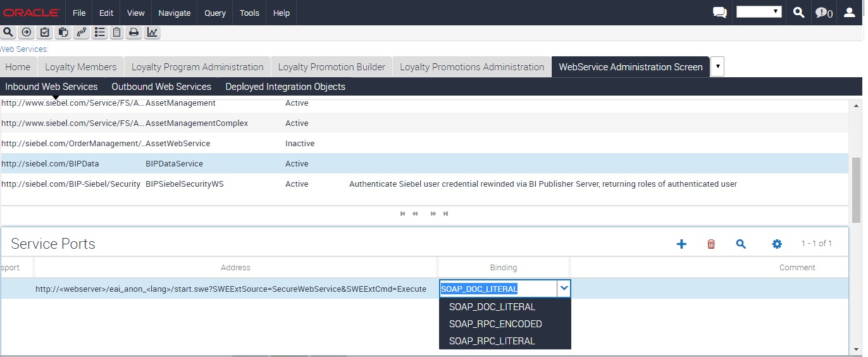Click the Service Ports search magnifier icon

[741, 244]
